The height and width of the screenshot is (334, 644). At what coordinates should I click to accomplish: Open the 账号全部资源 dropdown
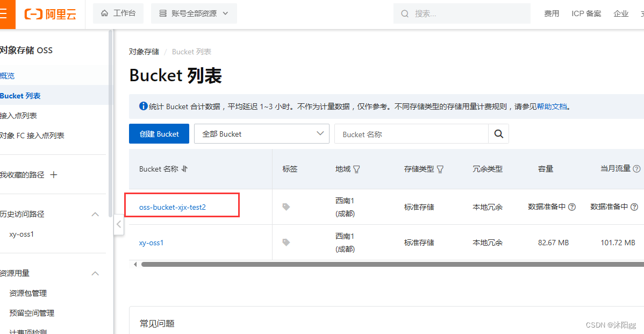point(194,13)
